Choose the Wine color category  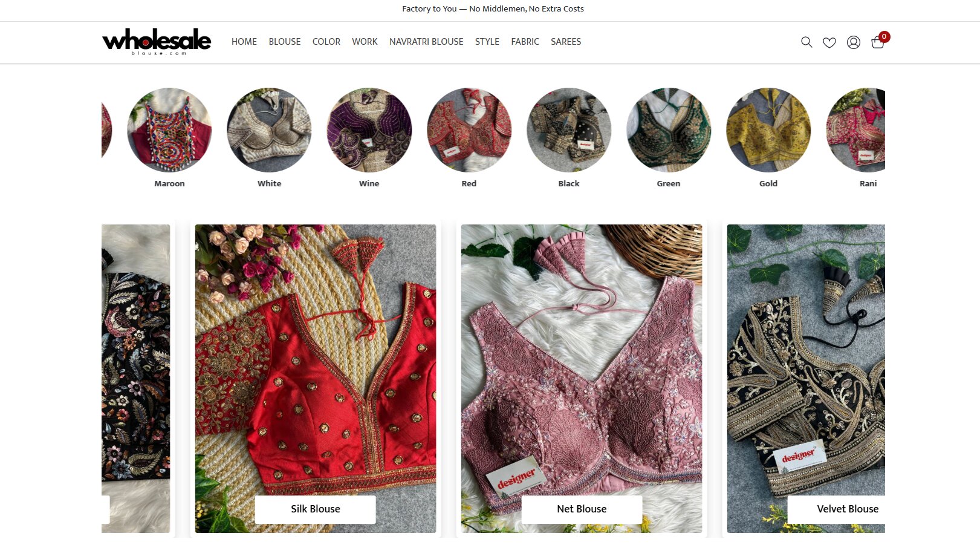tap(369, 130)
